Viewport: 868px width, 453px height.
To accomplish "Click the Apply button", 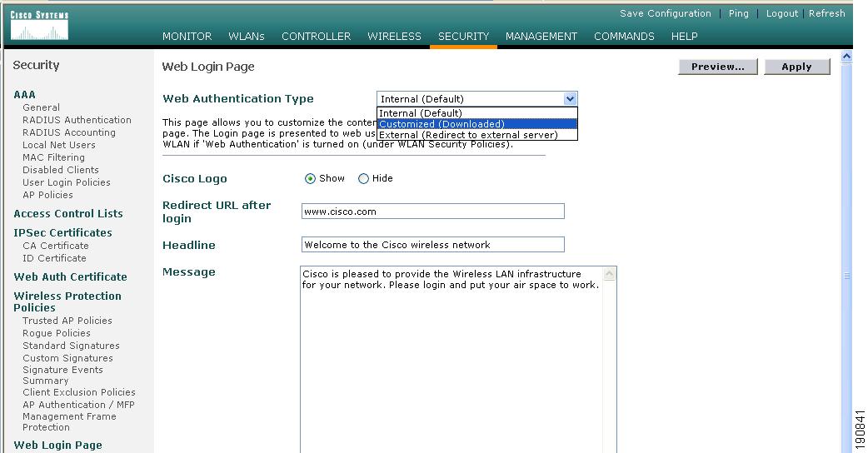I will point(796,67).
